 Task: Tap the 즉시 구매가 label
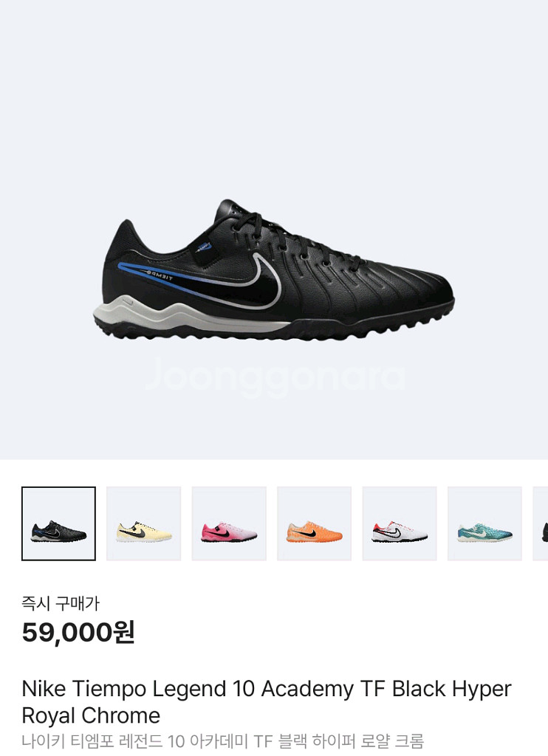coord(61,603)
